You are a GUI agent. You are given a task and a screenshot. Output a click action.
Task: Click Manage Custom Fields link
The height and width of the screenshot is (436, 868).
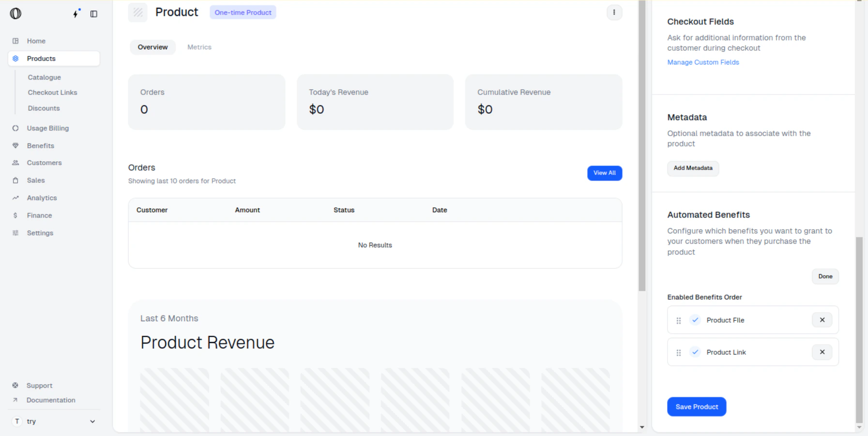tap(703, 62)
